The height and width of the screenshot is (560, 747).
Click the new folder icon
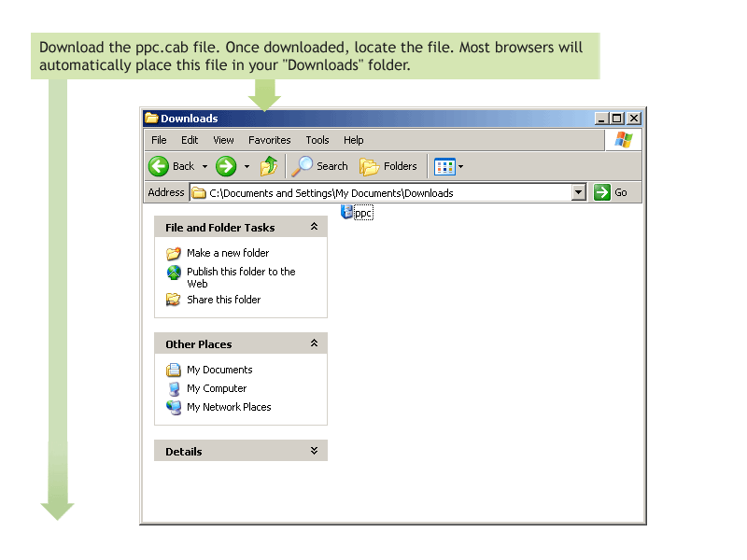(174, 253)
